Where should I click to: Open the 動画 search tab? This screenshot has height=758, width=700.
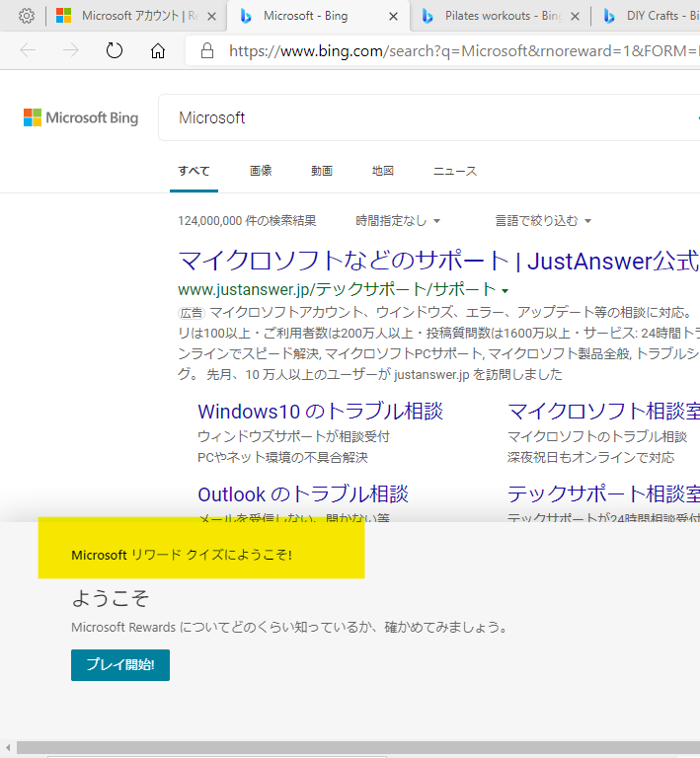(322, 171)
